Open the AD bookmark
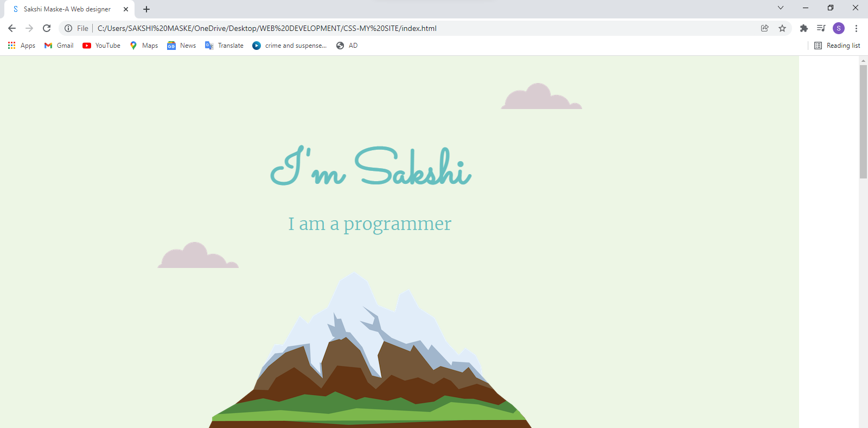 tap(347, 46)
